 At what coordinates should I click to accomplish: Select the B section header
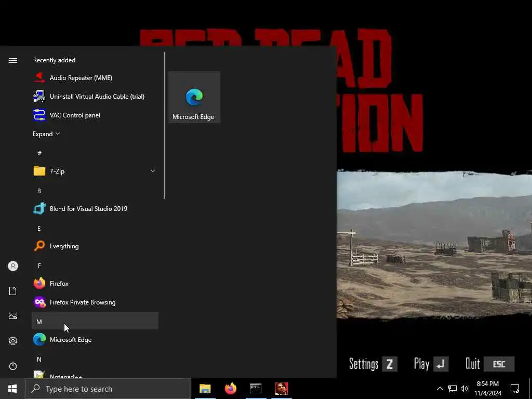(39, 191)
